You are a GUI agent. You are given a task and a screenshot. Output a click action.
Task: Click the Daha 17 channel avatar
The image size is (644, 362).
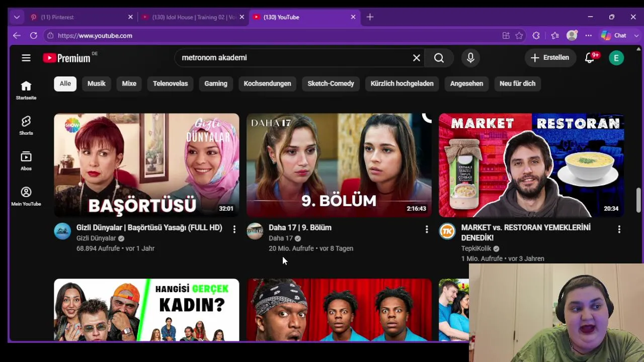pyautogui.click(x=255, y=231)
